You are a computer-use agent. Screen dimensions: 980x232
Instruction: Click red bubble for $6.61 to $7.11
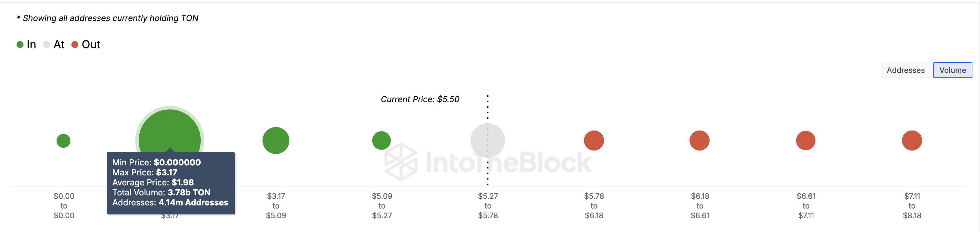point(805,141)
